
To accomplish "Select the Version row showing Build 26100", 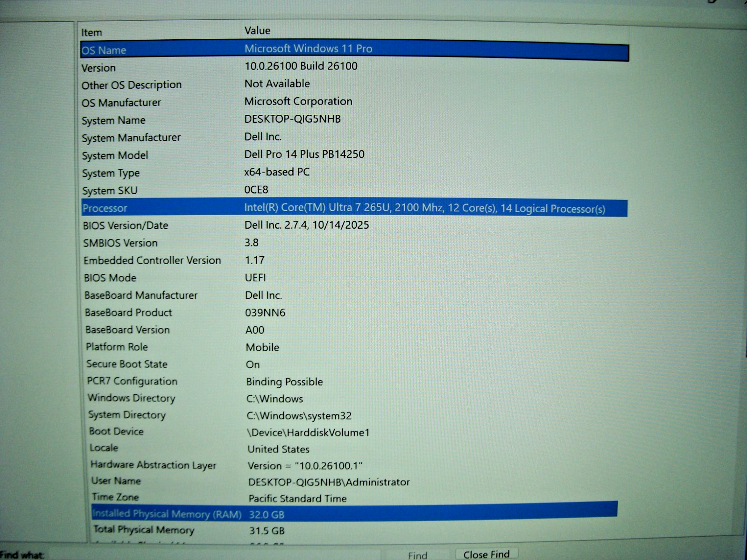I will tap(99, 68).
